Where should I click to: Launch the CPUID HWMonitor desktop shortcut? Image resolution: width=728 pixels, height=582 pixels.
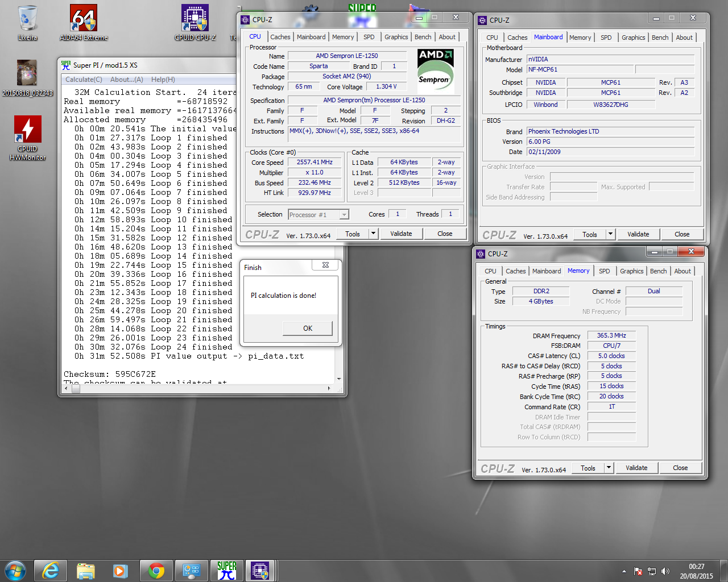[x=27, y=138]
